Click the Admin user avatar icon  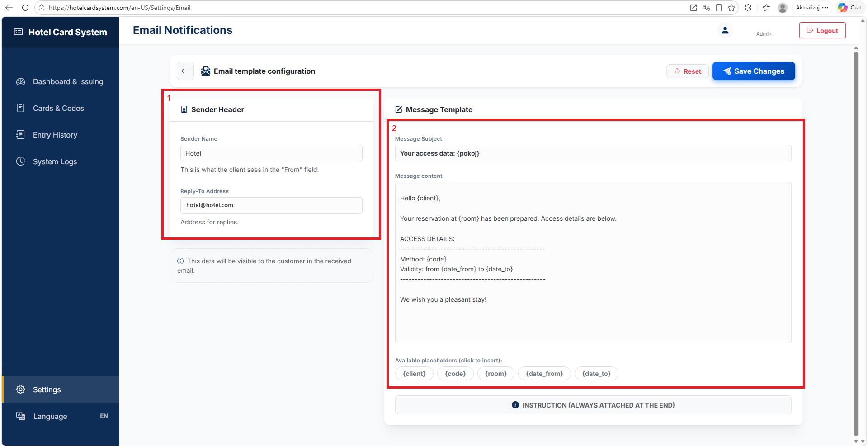(x=725, y=30)
